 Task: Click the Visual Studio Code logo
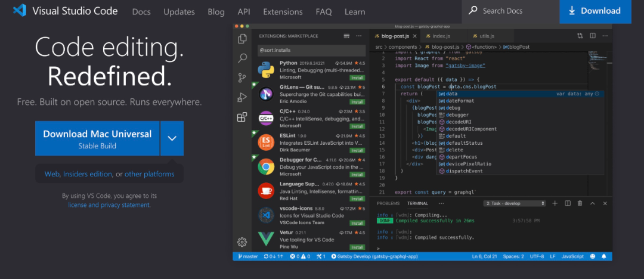(x=19, y=11)
